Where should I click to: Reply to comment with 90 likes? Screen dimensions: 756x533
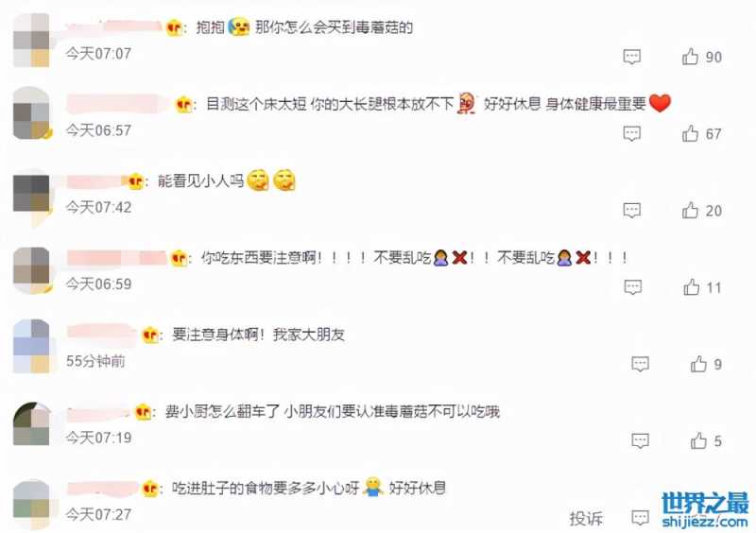tap(631, 57)
